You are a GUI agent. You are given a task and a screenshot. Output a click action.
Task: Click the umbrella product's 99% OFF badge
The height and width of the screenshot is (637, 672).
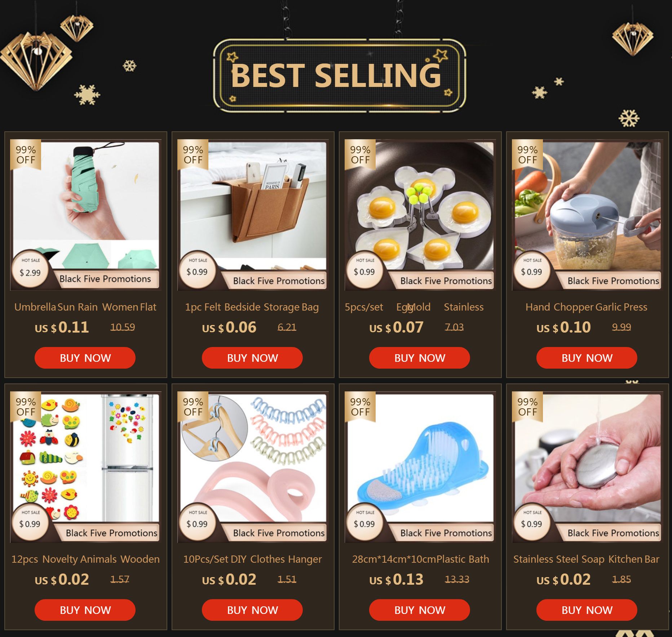pos(26,154)
